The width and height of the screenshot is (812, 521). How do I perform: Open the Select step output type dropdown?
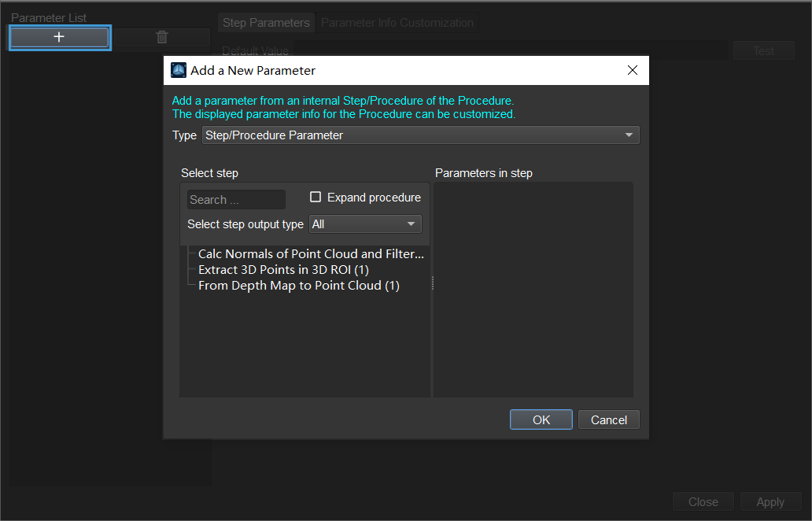click(x=365, y=224)
